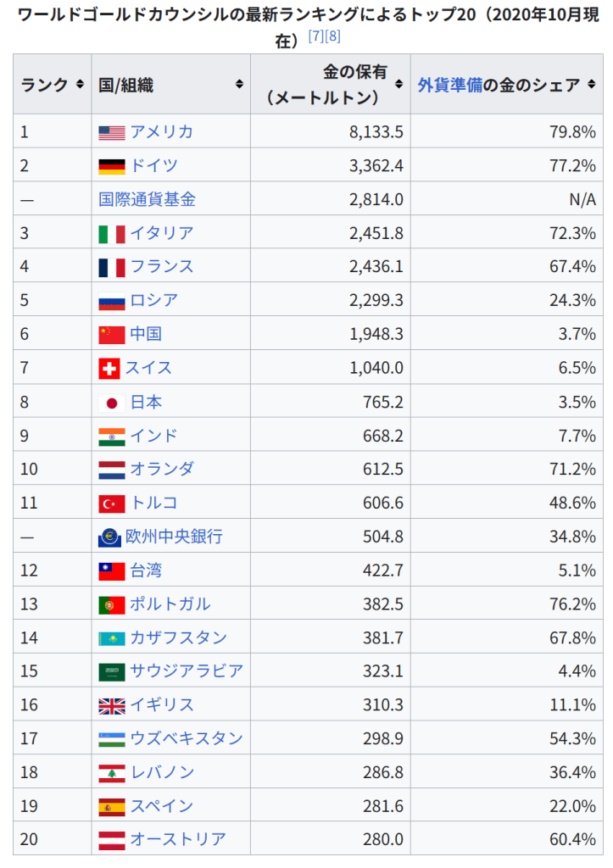Sort table by 国/組織 column arrows
This screenshot has height=868, width=613.
click(239, 85)
